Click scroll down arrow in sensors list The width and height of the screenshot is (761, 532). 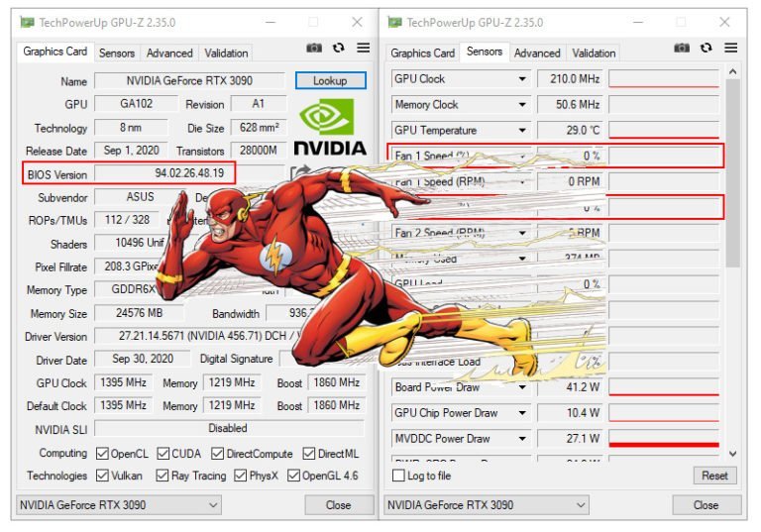[x=733, y=454]
